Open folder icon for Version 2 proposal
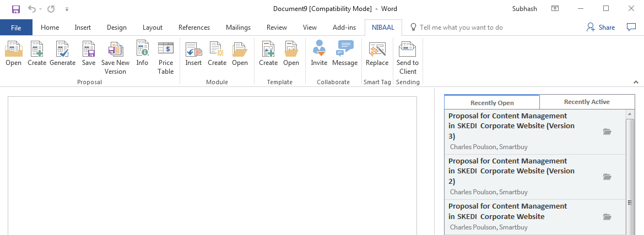The height and width of the screenshot is (235, 644). (607, 177)
